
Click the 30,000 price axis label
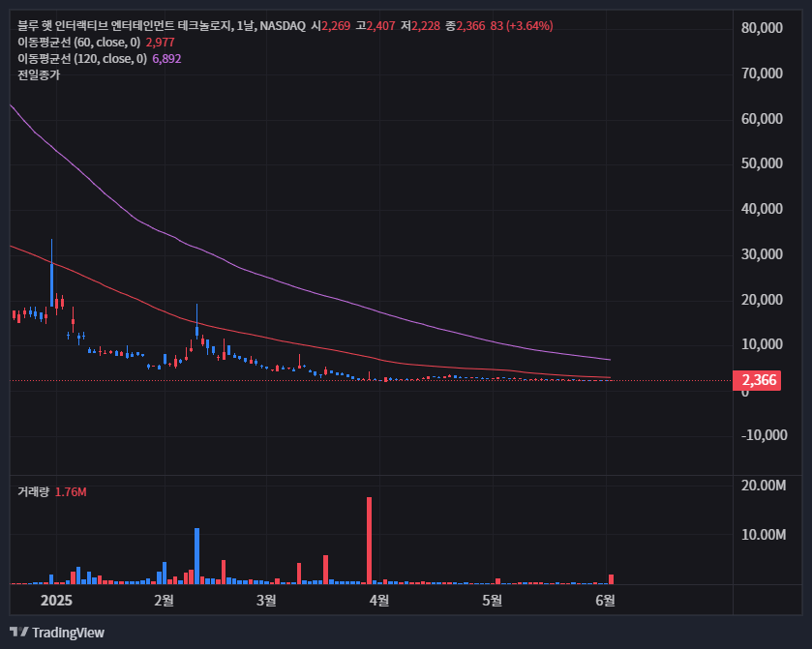(762, 254)
